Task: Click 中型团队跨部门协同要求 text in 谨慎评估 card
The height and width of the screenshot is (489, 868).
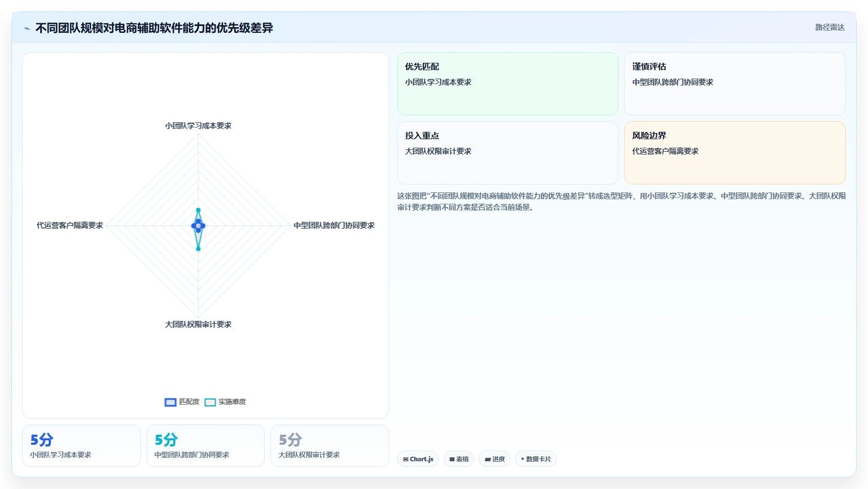Action: click(672, 82)
